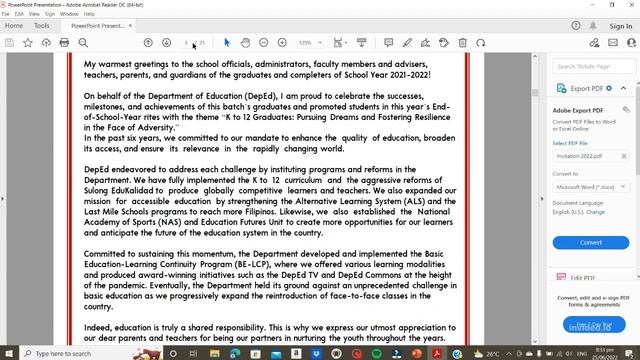The height and width of the screenshot is (360, 640).
Task: Zoom in with the plus icon
Action: coord(282,42)
